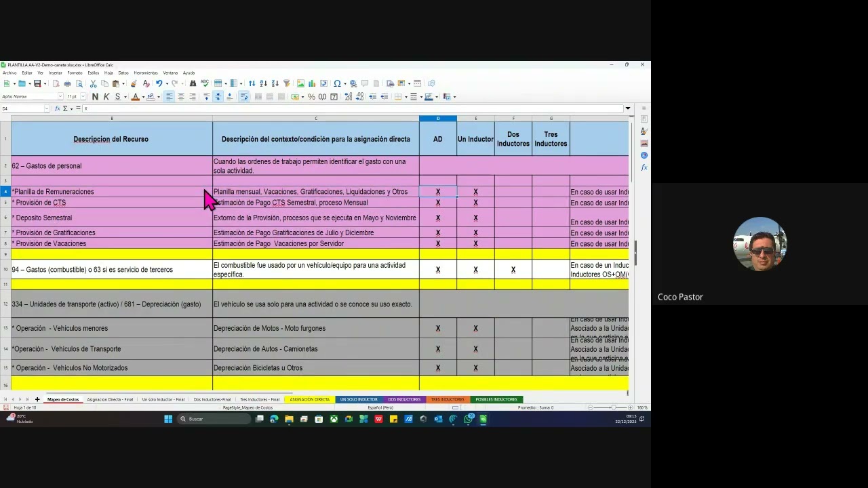Open Find and Replace binoculars icon
The width and height of the screenshot is (868, 488).
point(193,83)
